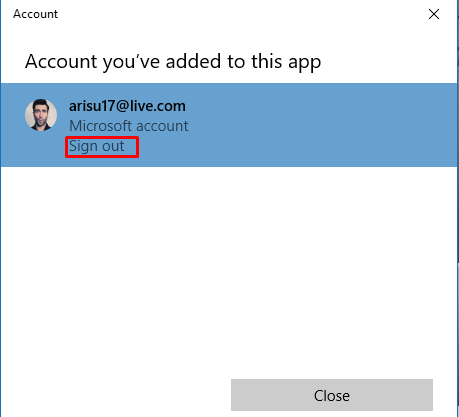Click the Account window title text

pyautogui.click(x=36, y=14)
